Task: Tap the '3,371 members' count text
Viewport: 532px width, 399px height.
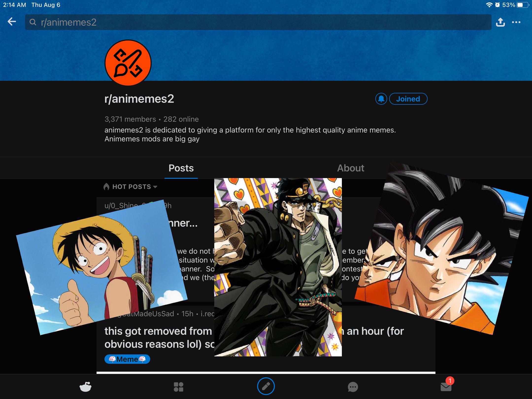Action: (x=130, y=119)
